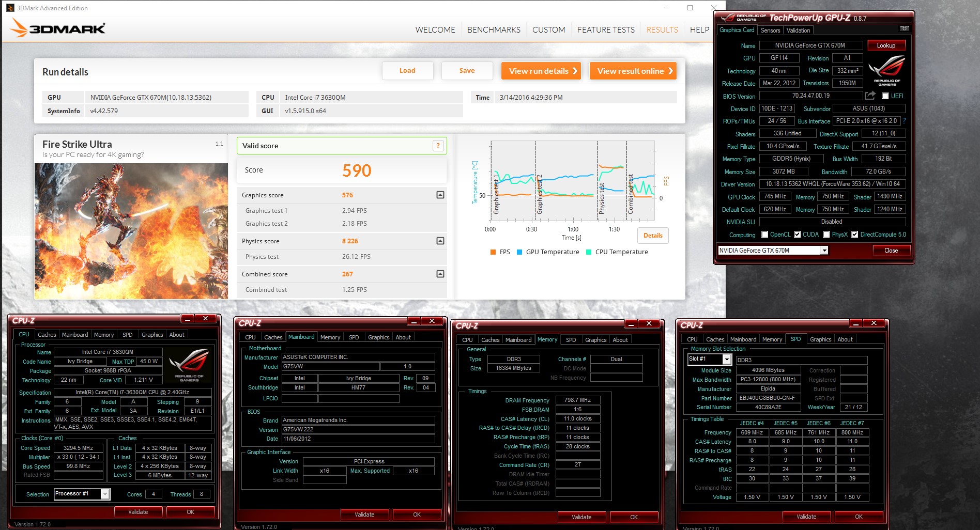This screenshot has width=980, height=530.
Task: Open the BENCHMARKS tab in 3DMark
Action: (x=494, y=30)
